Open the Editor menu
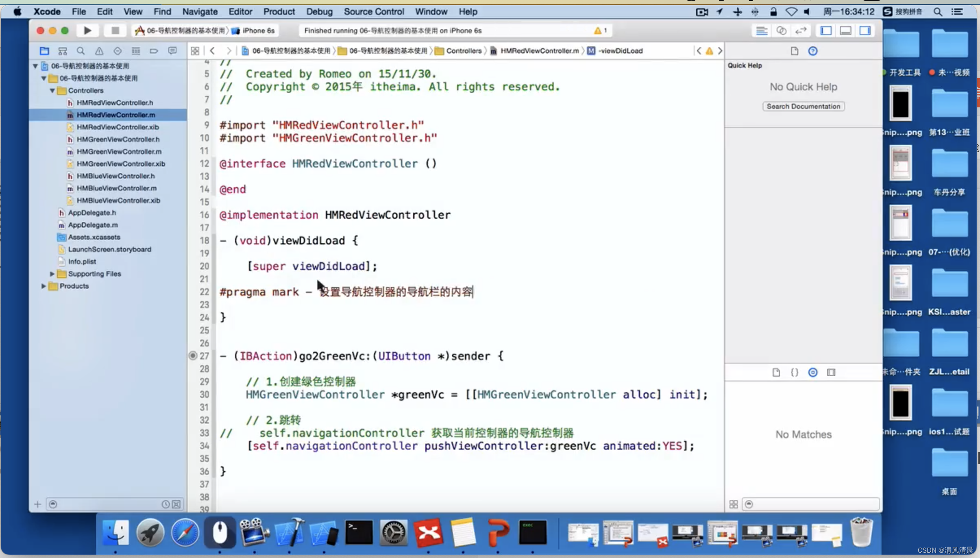Screen dimensions: 980x558 tap(240, 11)
